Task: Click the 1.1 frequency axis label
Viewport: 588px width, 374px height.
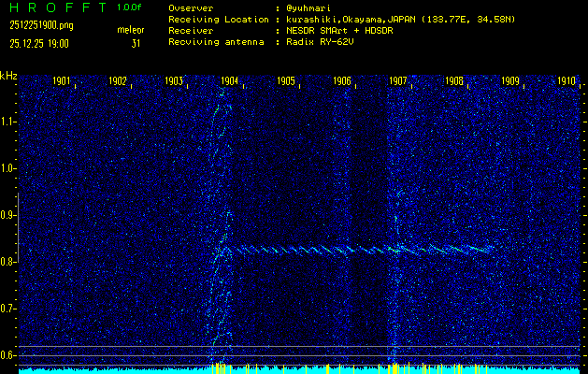Action: click(x=7, y=122)
